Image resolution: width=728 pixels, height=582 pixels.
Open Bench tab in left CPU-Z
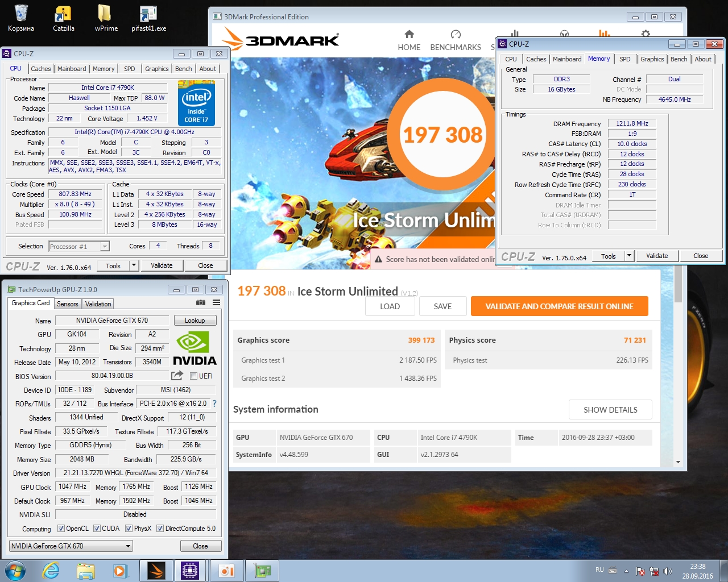[183, 69]
